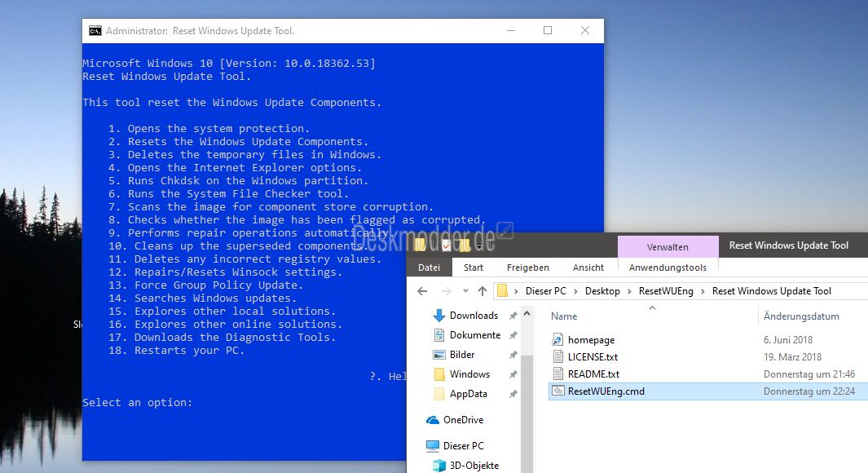
Task: Go up one folder level in Explorer
Action: pos(482,291)
